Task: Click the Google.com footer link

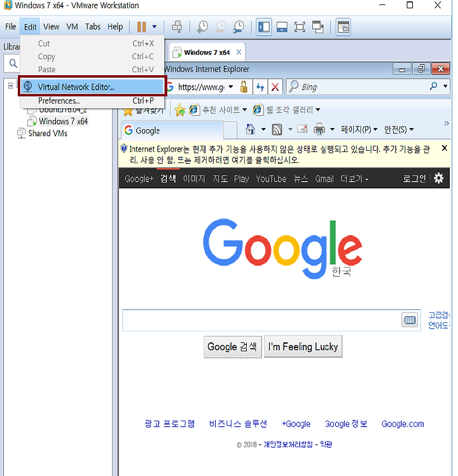Action: pos(403,424)
